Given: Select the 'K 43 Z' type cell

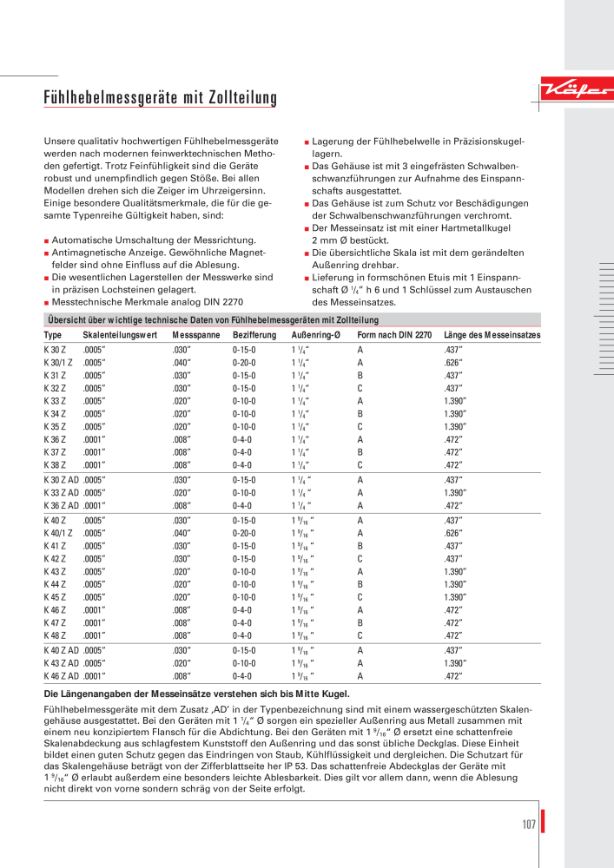Looking at the screenshot, I should click(55, 572).
